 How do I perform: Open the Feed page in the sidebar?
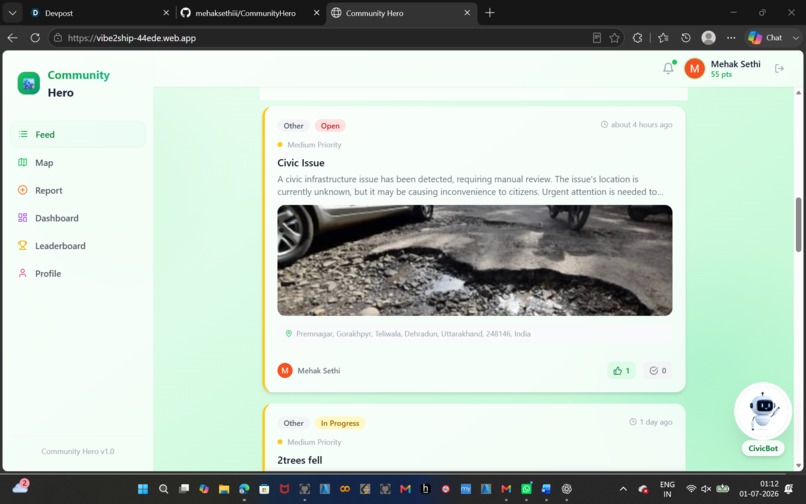tap(78, 134)
